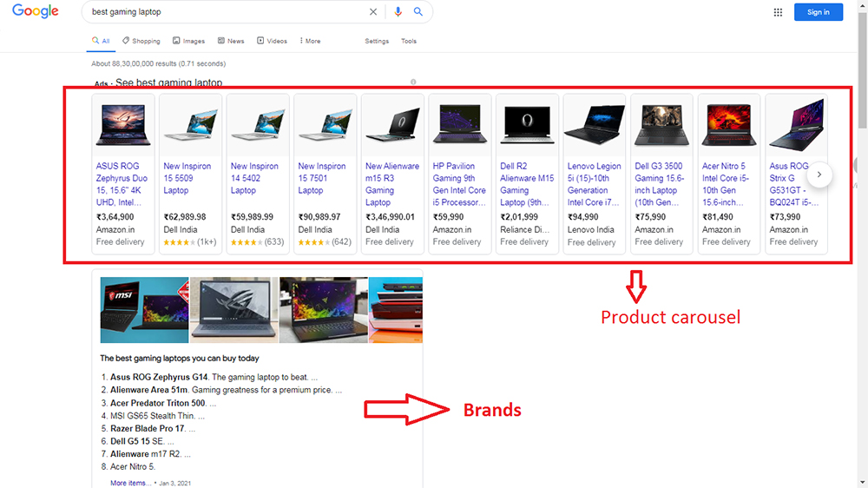Screen dimensions: 868x488
Task: Focus the search input field
Action: pos(227,11)
